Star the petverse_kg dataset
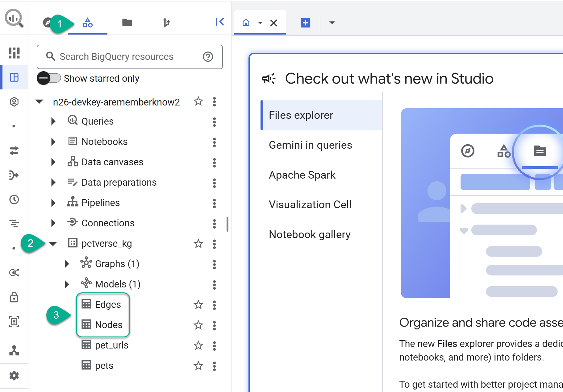Screen dimensions: 563x392 click(198, 244)
